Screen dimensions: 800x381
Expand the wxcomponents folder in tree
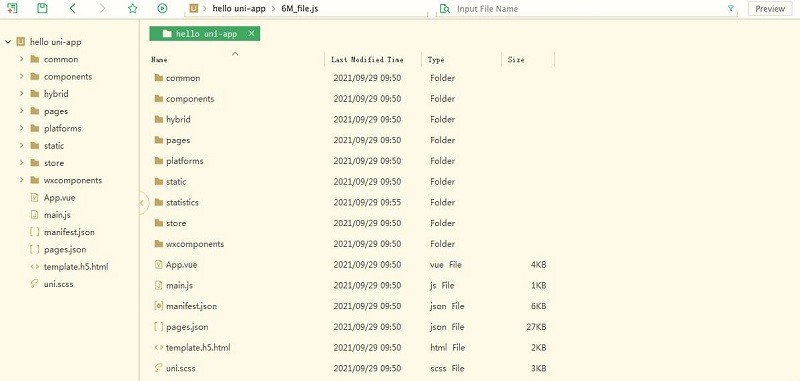point(21,180)
